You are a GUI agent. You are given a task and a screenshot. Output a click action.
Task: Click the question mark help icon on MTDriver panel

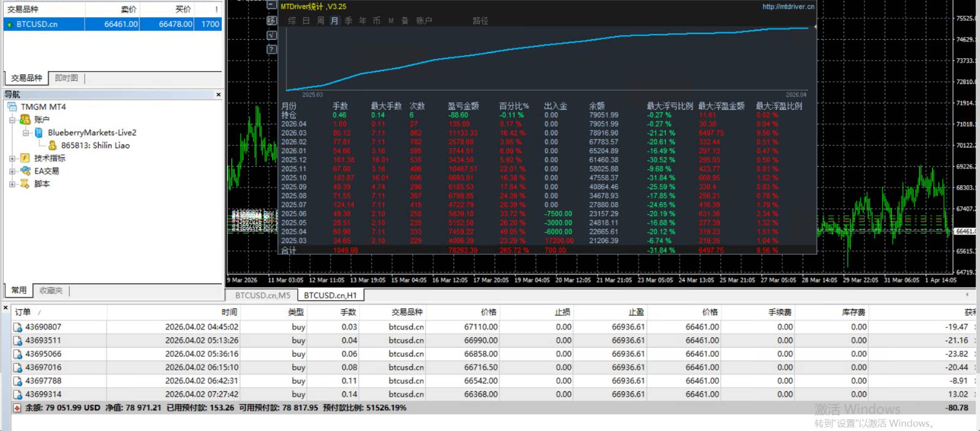point(272,50)
